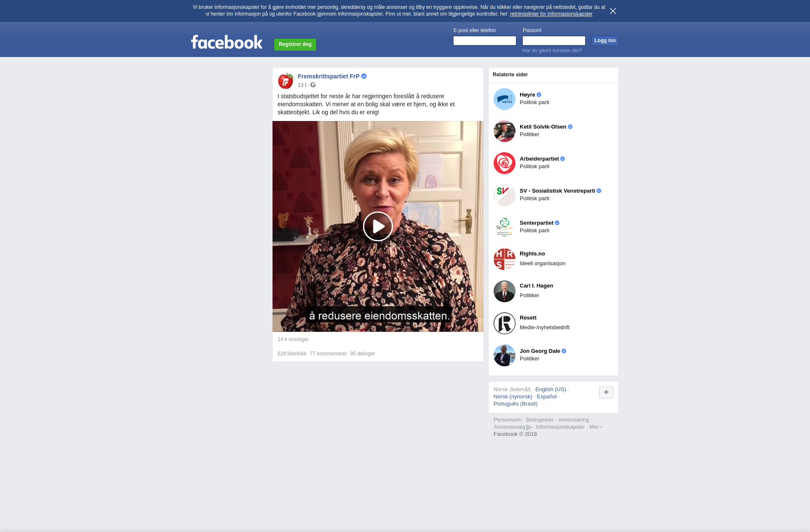Open the Resett page link

(x=528, y=318)
